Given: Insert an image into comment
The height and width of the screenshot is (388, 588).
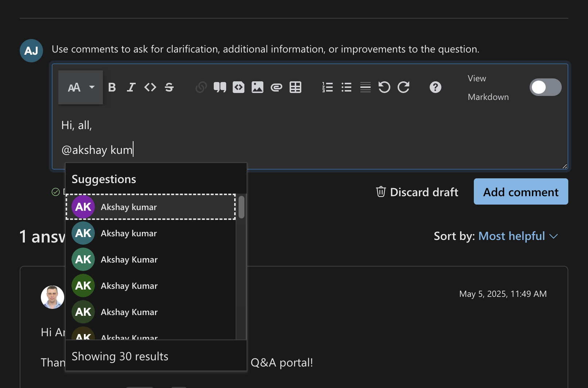Looking at the screenshot, I should pyautogui.click(x=258, y=88).
